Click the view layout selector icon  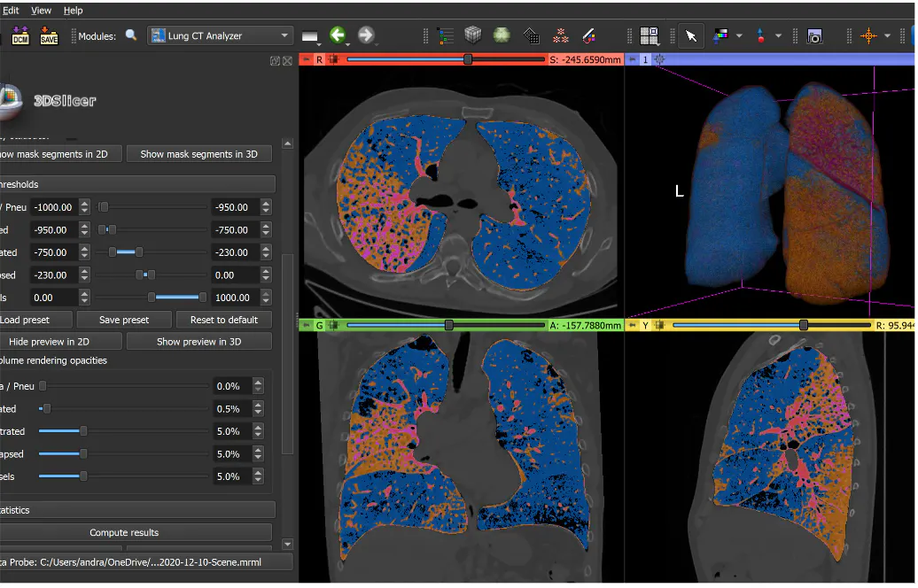coord(649,36)
